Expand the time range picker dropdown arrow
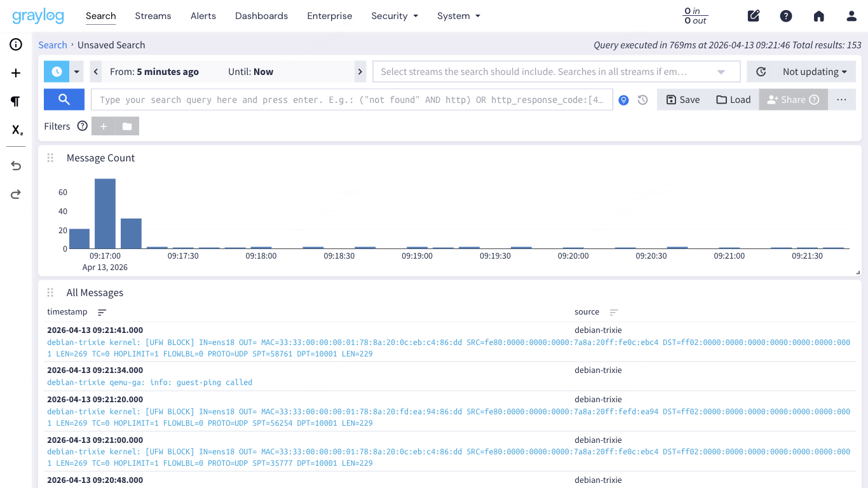Viewport: 868px width, 488px height. [x=75, y=71]
